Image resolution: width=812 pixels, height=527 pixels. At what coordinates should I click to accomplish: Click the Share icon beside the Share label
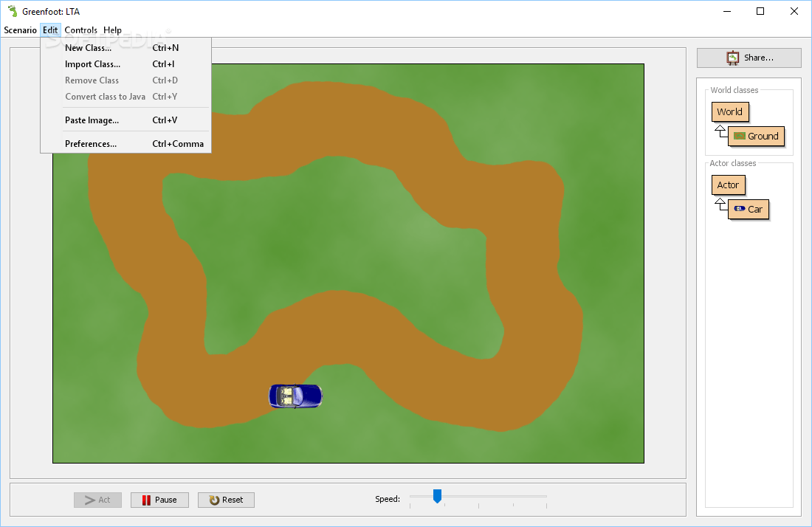point(732,57)
